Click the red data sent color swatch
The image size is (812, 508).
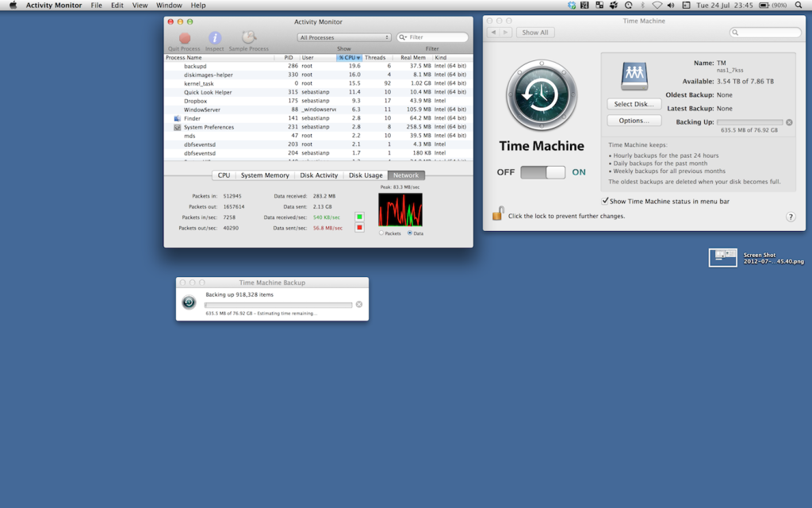pos(359,228)
